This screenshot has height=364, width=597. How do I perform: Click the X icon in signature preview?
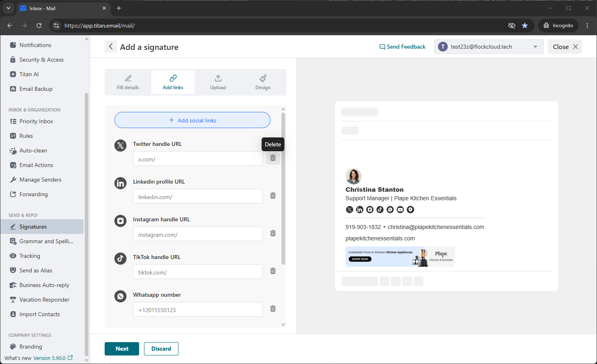(350, 210)
